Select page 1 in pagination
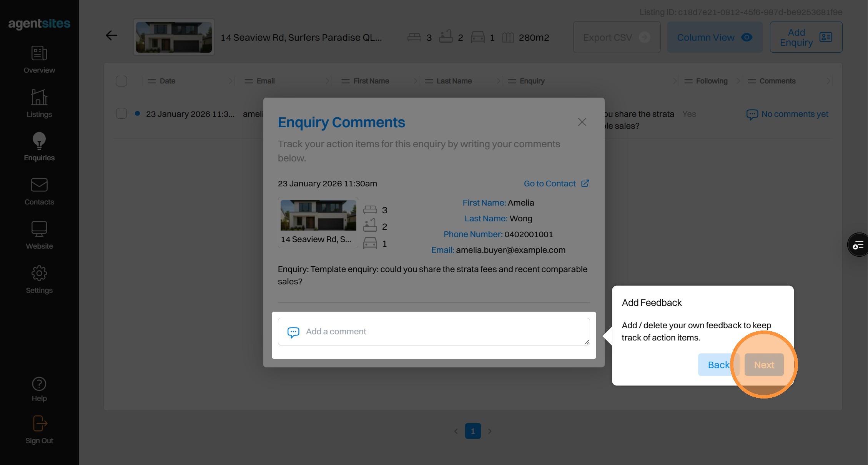This screenshot has height=465, width=868. (x=473, y=431)
